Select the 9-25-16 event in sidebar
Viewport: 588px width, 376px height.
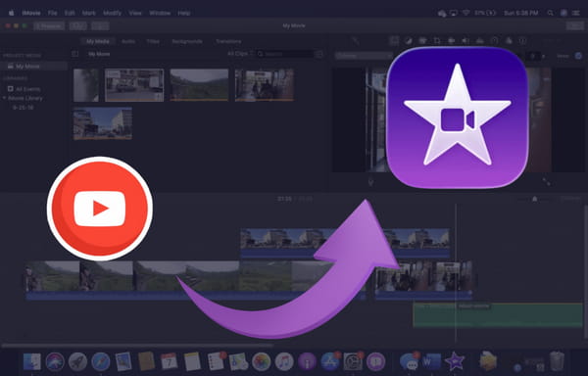tap(23, 107)
